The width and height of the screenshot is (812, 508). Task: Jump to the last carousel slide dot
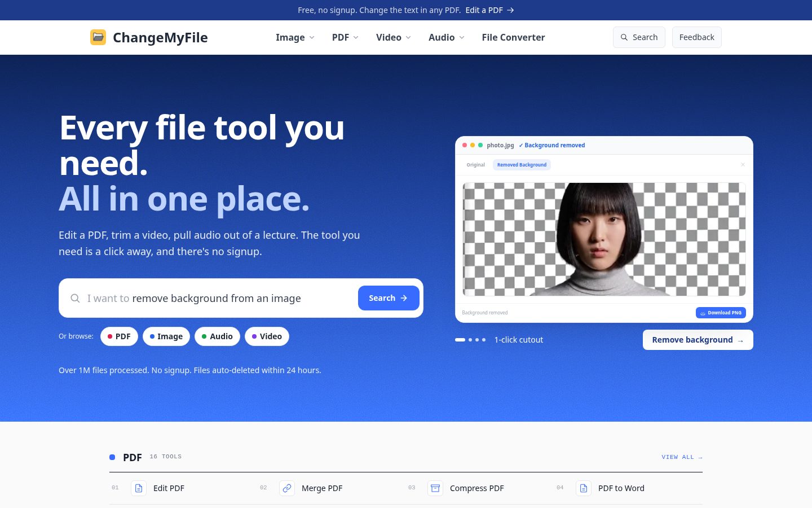point(484,340)
